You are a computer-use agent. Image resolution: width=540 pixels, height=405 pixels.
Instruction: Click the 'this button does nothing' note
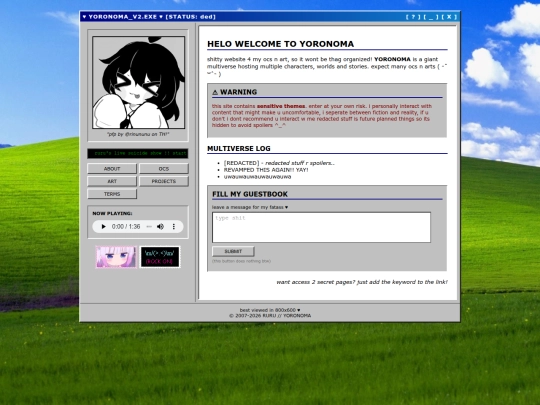click(241, 261)
